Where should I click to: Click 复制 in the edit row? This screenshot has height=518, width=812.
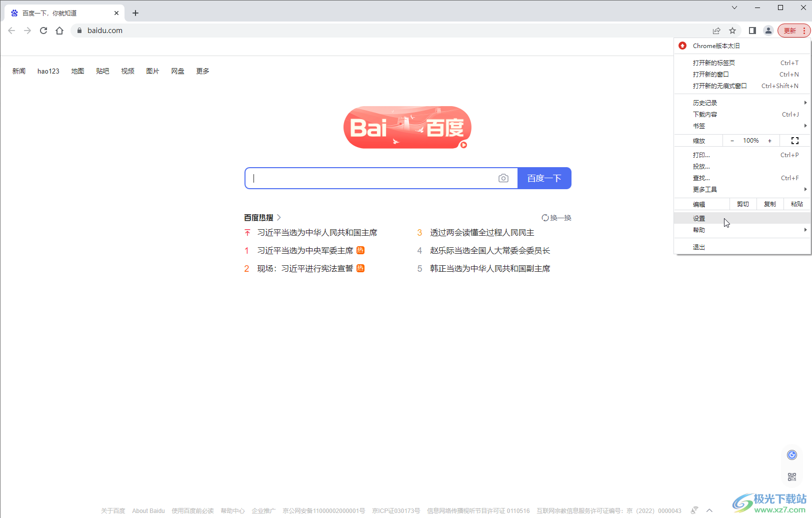pyautogui.click(x=770, y=204)
